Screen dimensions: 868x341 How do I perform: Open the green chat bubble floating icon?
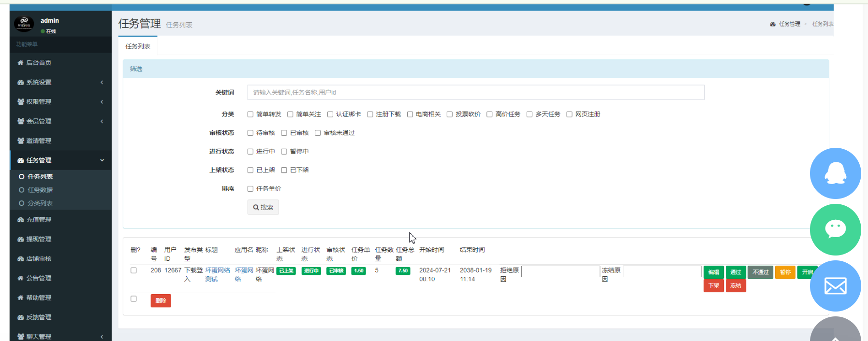pyautogui.click(x=835, y=229)
